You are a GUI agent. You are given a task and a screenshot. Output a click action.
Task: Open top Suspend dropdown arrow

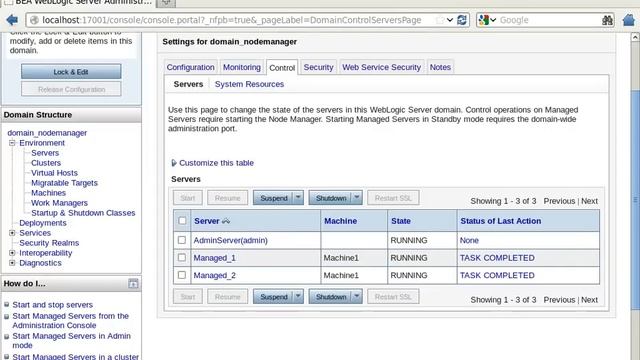[298, 198]
